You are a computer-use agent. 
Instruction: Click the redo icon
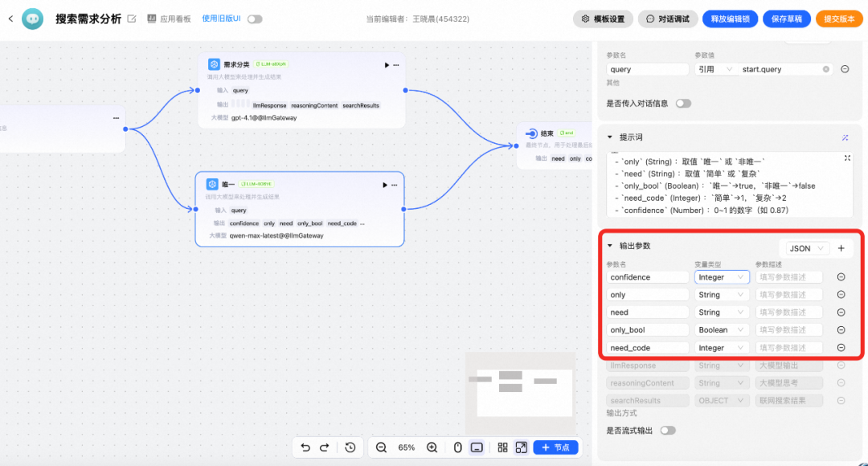coord(325,448)
